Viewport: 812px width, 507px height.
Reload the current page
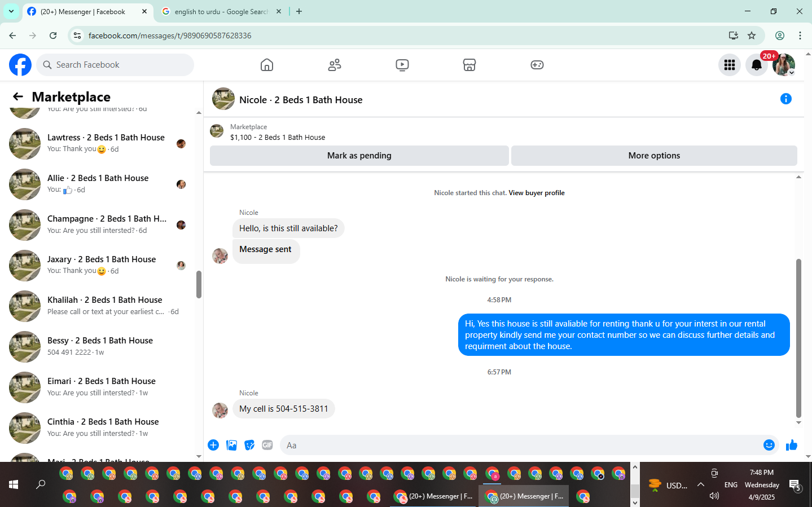tap(53, 36)
